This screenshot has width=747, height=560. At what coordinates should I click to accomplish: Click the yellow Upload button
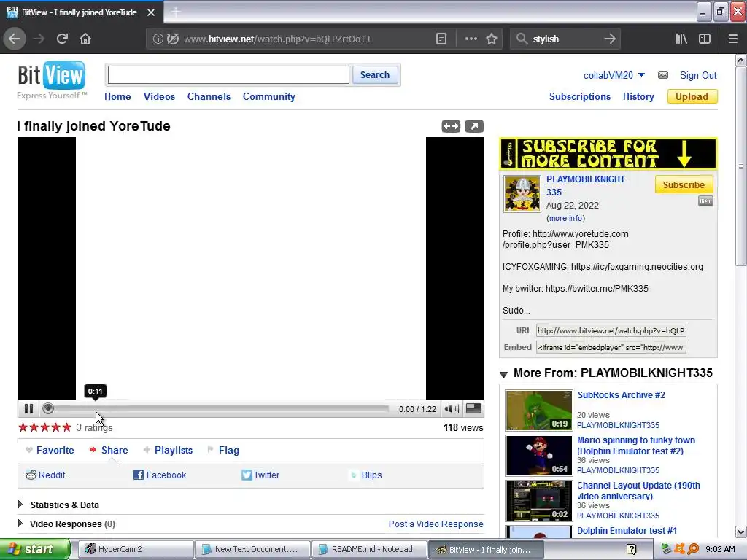pyautogui.click(x=692, y=96)
